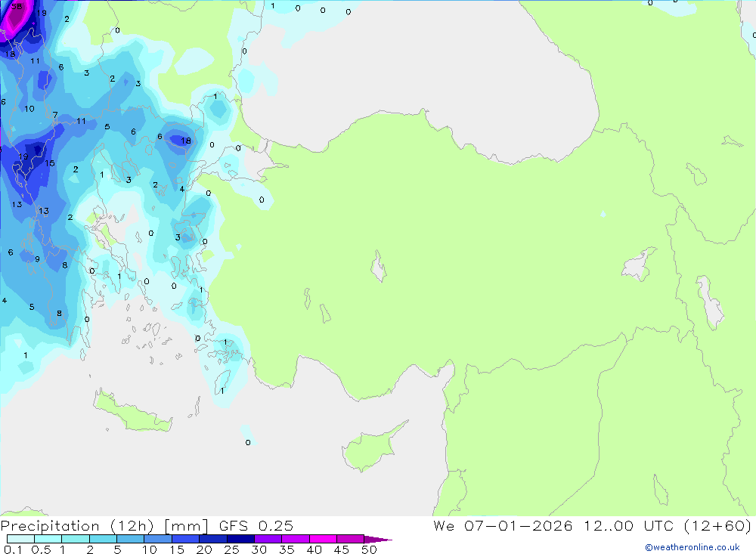Click the 0.5–1 mm legend color swatch
Screen dimensions: 756x554
(x=48, y=539)
